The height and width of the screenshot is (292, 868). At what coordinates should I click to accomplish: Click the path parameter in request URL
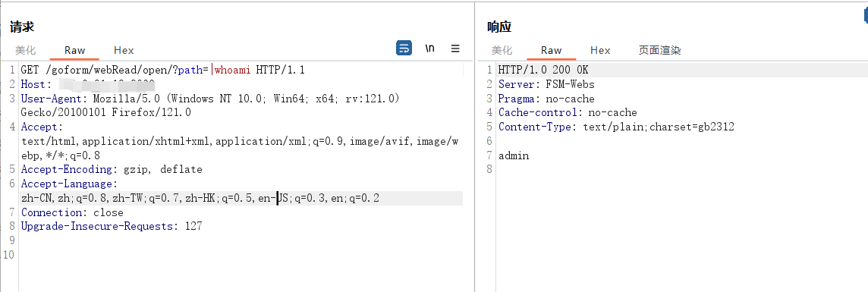(191, 71)
